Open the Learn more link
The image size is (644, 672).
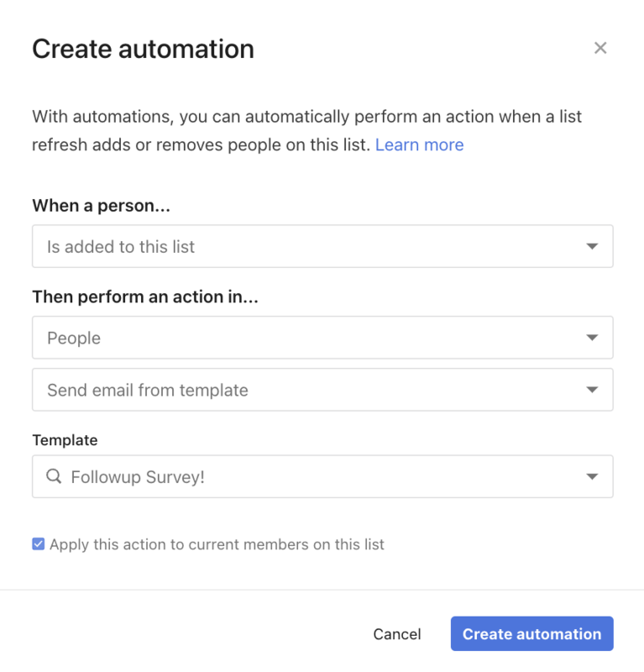pyautogui.click(x=419, y=144)
